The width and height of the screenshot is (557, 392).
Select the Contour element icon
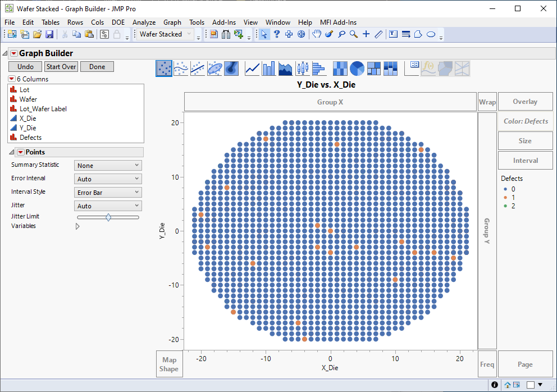click(231, 69)
